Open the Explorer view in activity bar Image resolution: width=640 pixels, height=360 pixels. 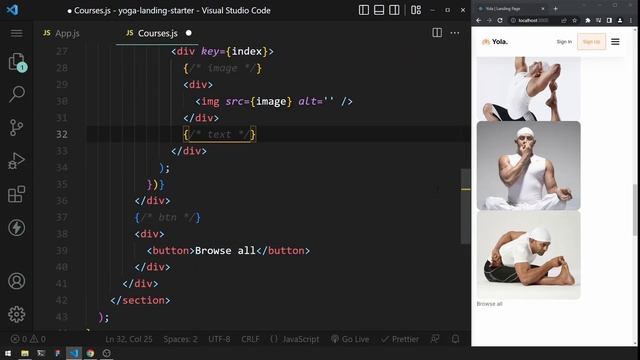(x=17, y=62)
